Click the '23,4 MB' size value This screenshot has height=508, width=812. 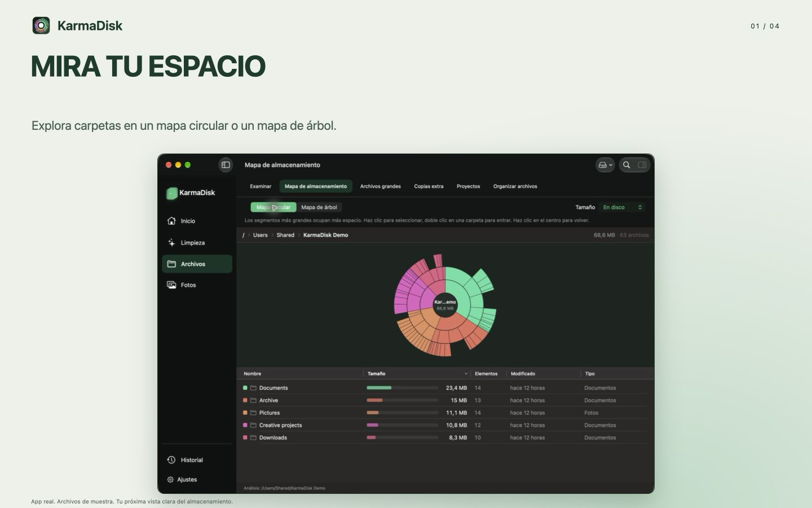(456, 388)
